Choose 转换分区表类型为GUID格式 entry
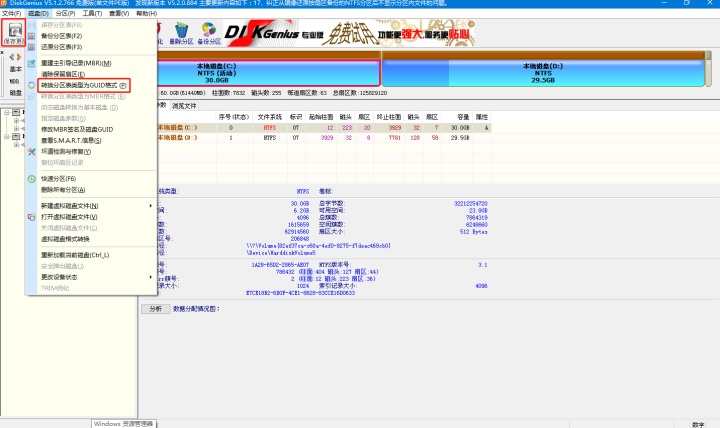The height and width of the screenshot is (428, 720). 84,85
